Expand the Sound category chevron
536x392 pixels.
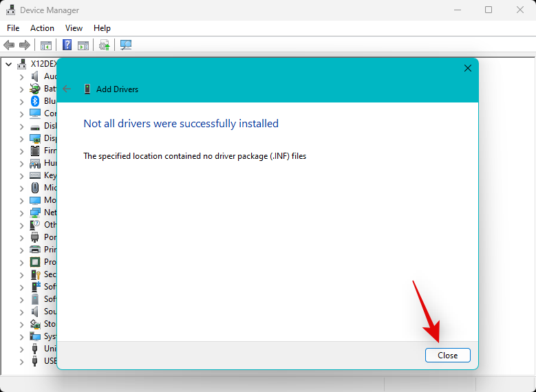[21, 312]
